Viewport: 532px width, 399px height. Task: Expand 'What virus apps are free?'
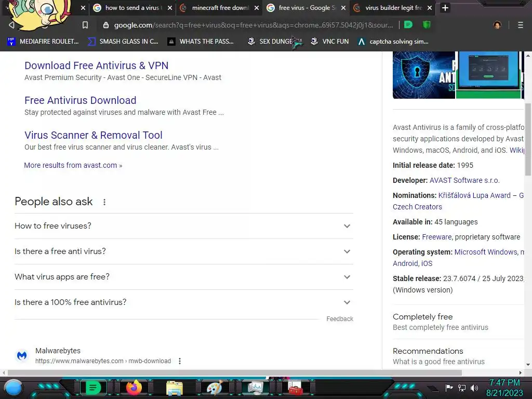184,277
